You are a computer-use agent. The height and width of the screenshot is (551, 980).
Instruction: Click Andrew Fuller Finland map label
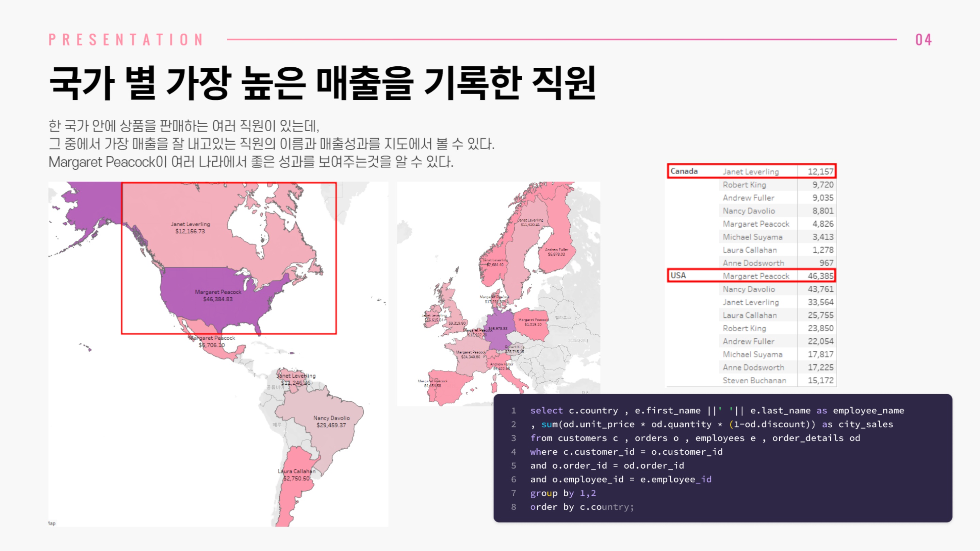(x=556, y=252)
